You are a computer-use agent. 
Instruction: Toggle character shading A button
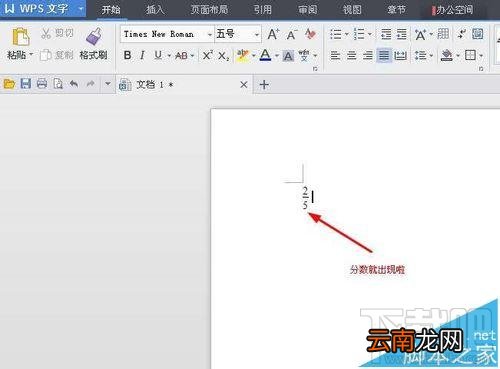pos(288,56)
